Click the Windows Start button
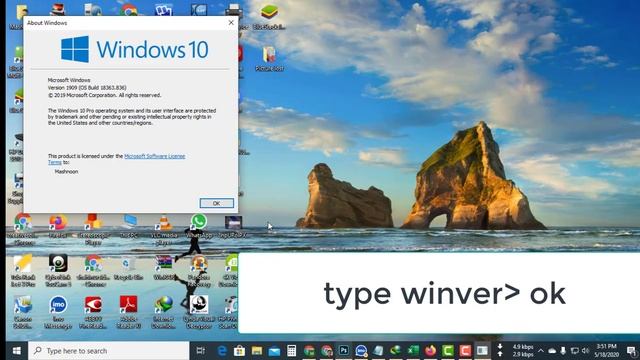 tap(17, 351)
